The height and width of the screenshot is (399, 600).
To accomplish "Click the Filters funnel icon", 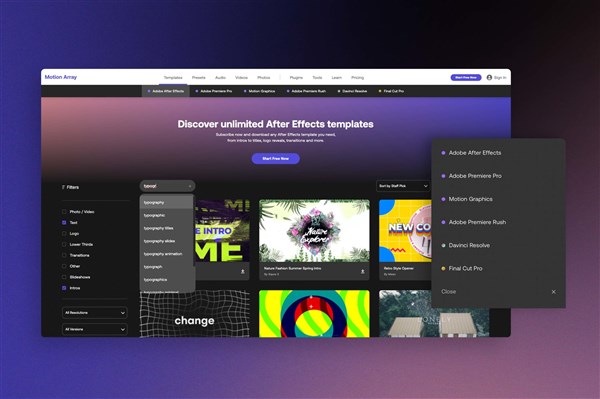I will pyautogui.click(x=64, y=187).
